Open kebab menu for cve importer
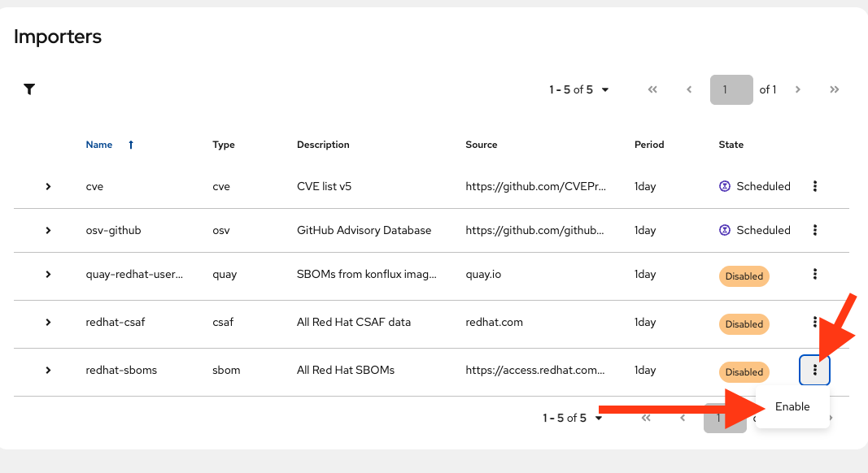The width and height of the screenshot is (868, 473). pyautogui.click(x=815, y=186)
